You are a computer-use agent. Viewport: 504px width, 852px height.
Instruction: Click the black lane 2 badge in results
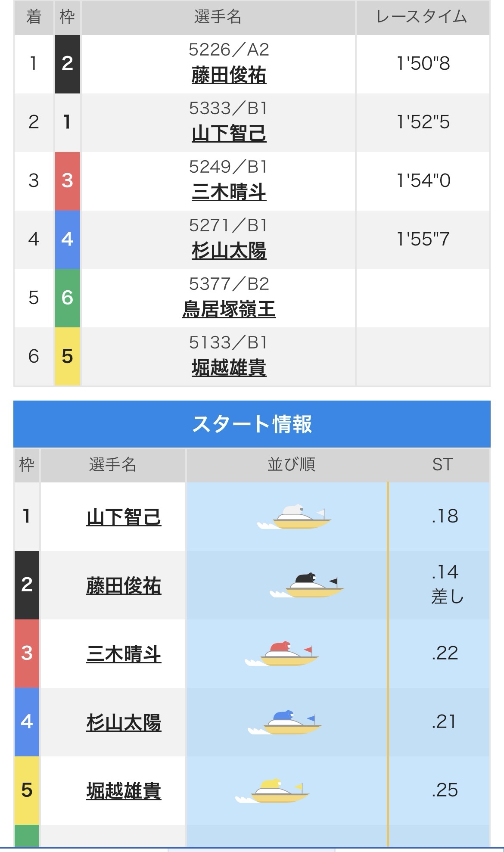(67, 64)
